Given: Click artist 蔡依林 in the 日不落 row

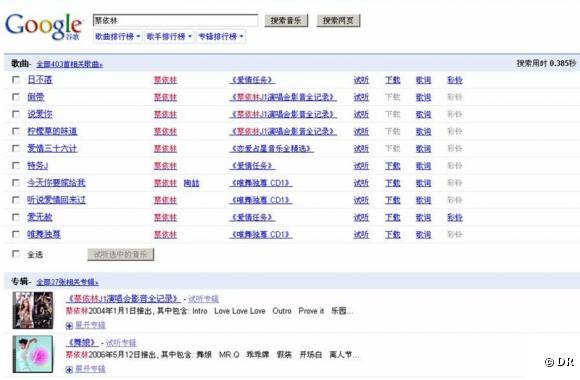Looking at the screenshot, I should (165, 80).
